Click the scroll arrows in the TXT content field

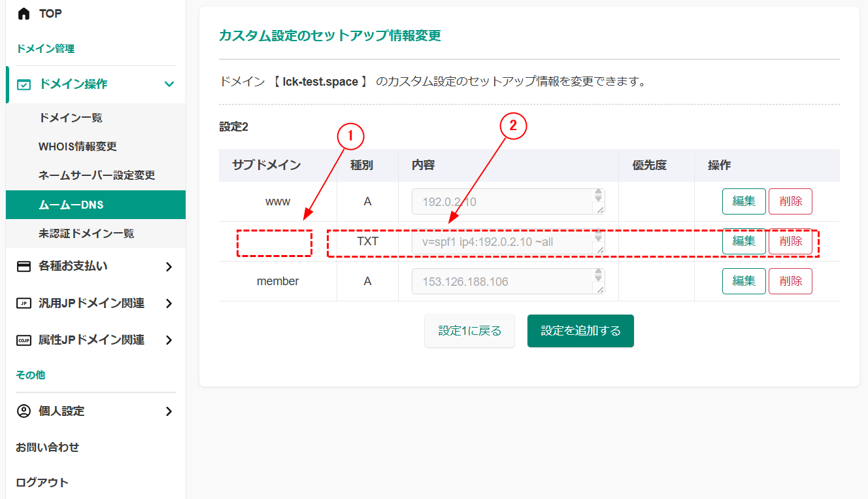[x=598, y=235]
